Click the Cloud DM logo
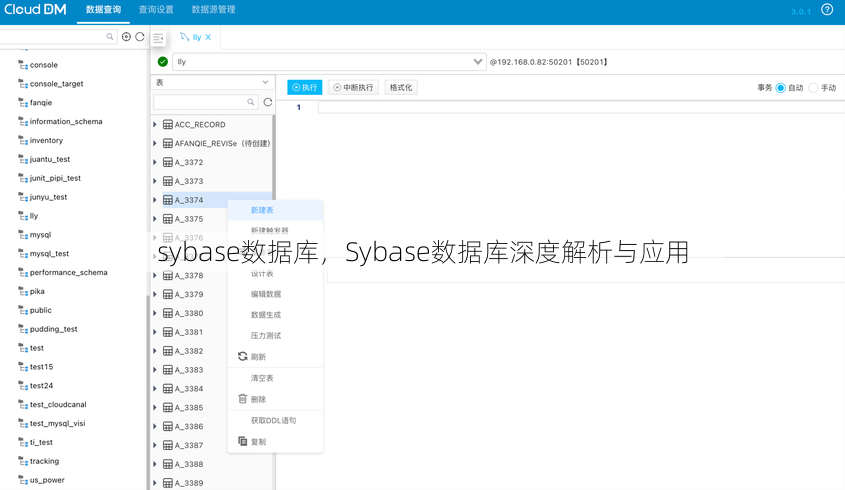The width and height of the screenshot is (845, 490). click(x=35, y=10)
